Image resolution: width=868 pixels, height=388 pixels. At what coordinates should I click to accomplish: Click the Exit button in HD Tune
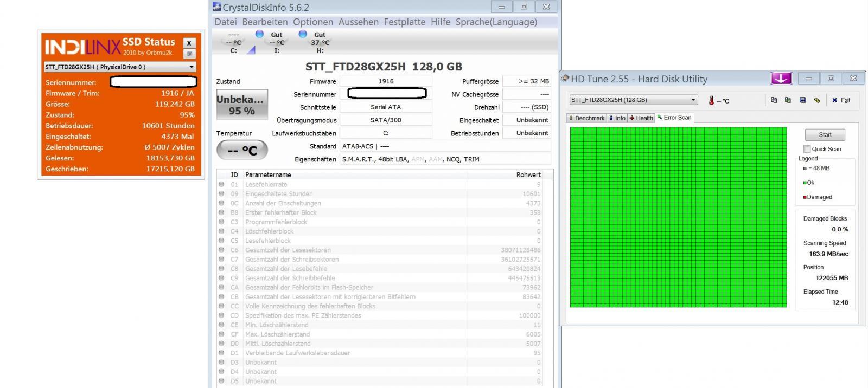(841, 100)
